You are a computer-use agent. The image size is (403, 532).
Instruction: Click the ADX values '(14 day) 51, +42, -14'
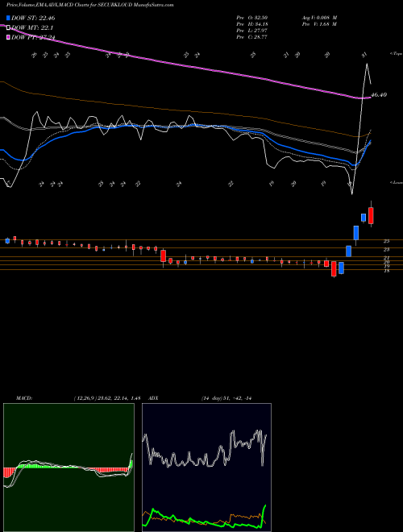coord(226,398)
